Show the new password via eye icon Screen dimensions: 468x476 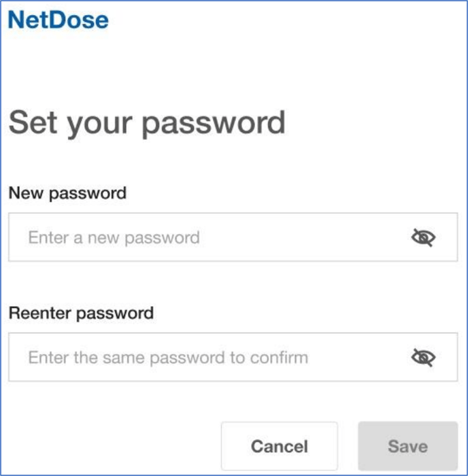(423, 238)
